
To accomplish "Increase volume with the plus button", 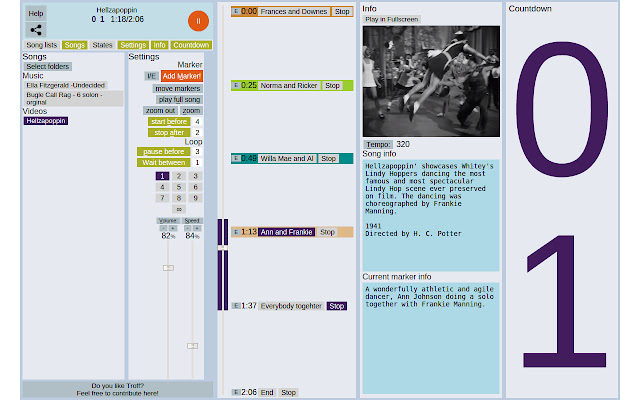I will pos(173,228).
